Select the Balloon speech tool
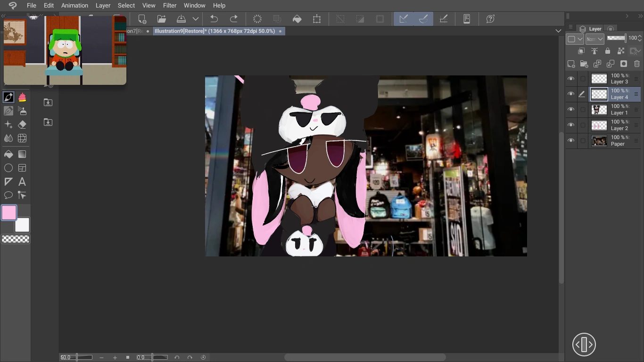Image resolution: width=644 pixels, height=362 pixels. pos(8,195)
